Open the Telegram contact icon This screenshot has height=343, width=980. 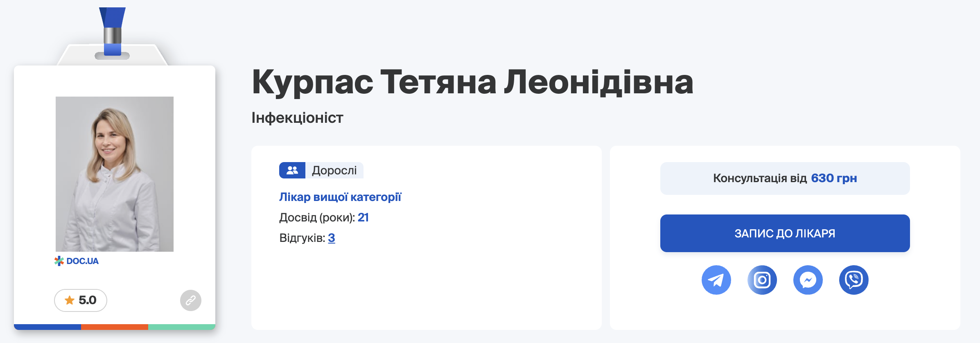pos(716,280)
